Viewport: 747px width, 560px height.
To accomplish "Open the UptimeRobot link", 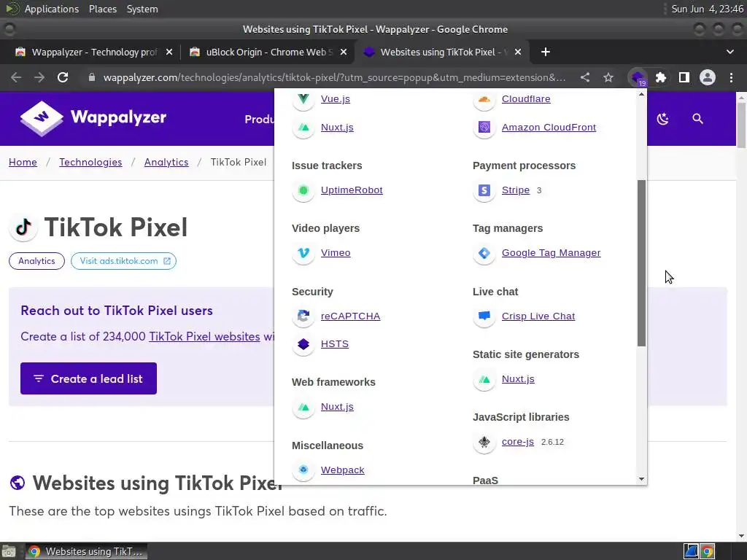I will [352, 190].
